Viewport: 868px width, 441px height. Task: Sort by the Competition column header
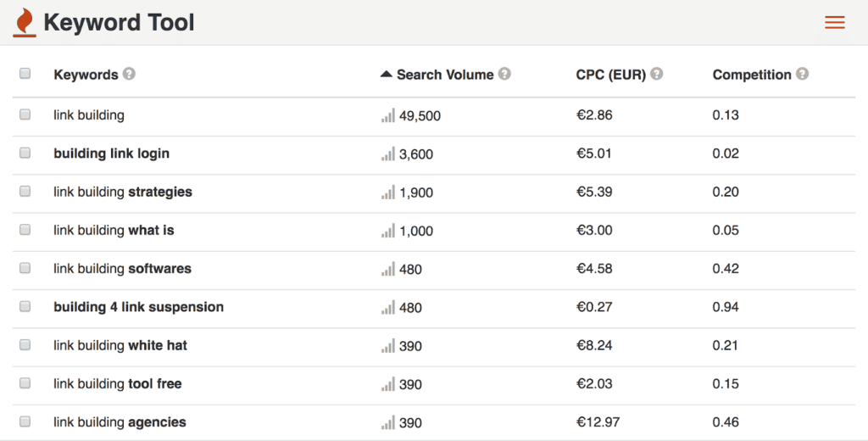[752, 75]
